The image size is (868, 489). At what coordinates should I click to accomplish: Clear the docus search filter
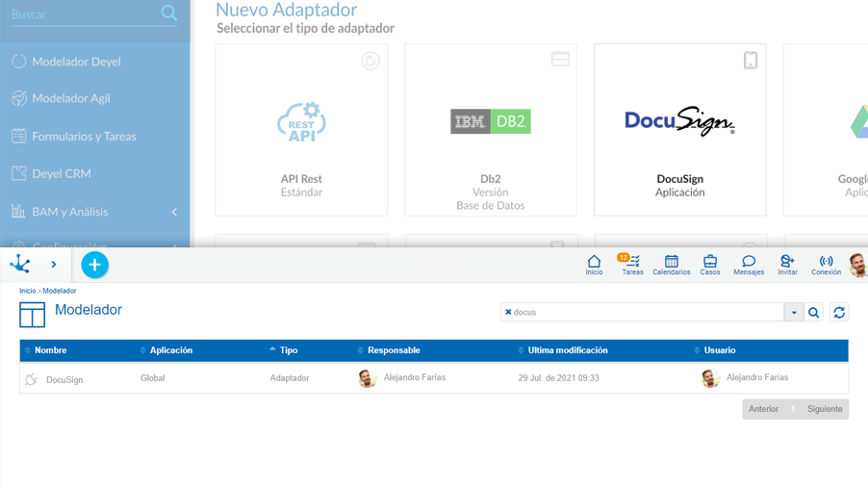[508, 312]
